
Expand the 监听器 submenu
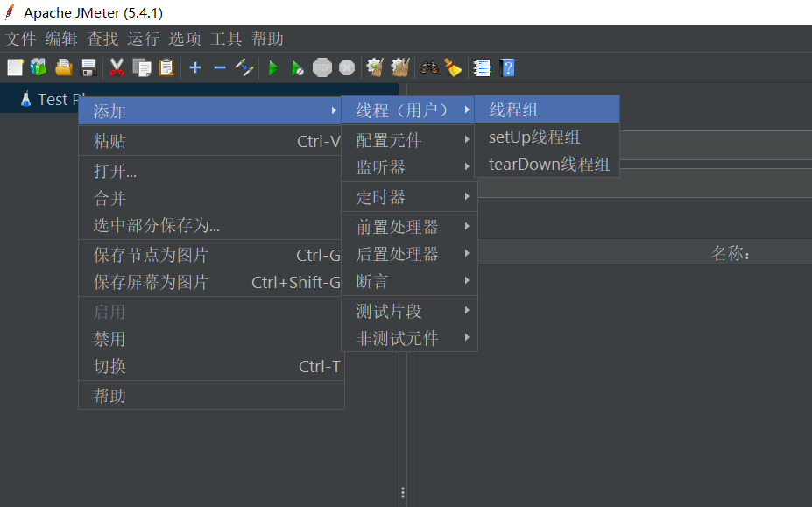tap(409, 167)
